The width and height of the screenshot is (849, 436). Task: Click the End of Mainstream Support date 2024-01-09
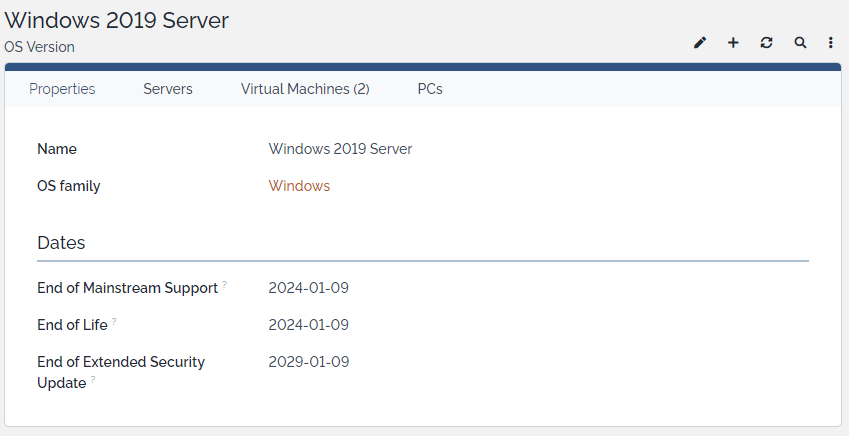tap(309, 288)
